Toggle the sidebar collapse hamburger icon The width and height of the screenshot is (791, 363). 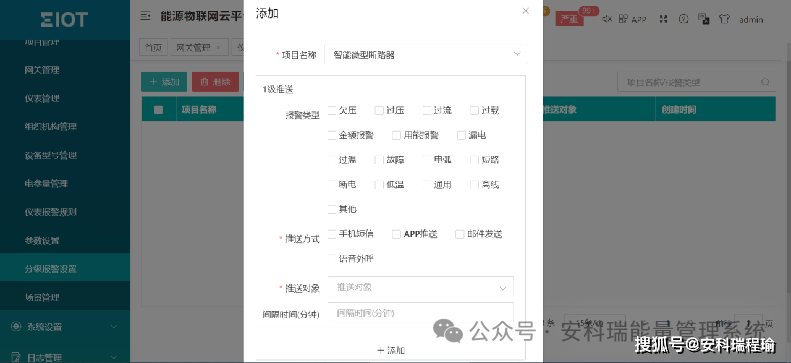tap(145, 16)
